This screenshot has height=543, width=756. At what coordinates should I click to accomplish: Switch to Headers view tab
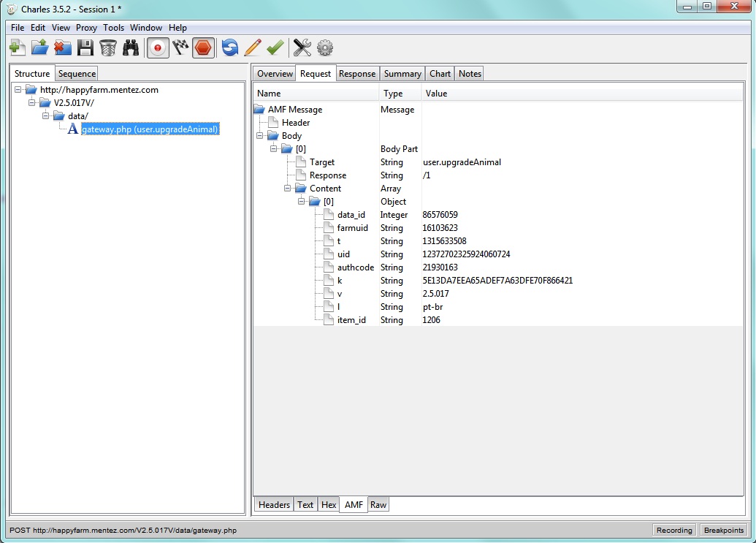(274, 504)
